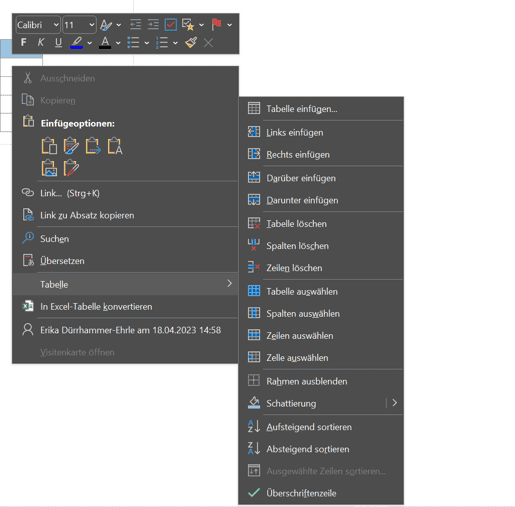
Task: Choose paste option with paintbrush icon
Action: (x=71, y=146)
